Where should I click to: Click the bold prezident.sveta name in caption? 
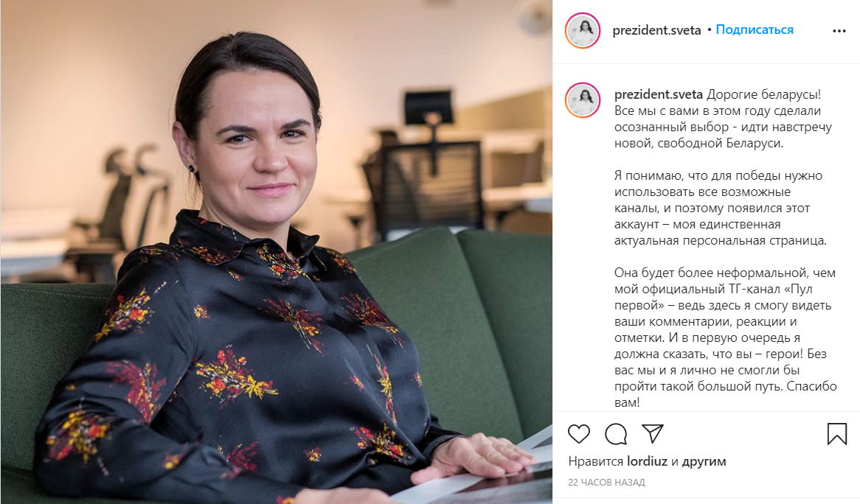(658, 94)
